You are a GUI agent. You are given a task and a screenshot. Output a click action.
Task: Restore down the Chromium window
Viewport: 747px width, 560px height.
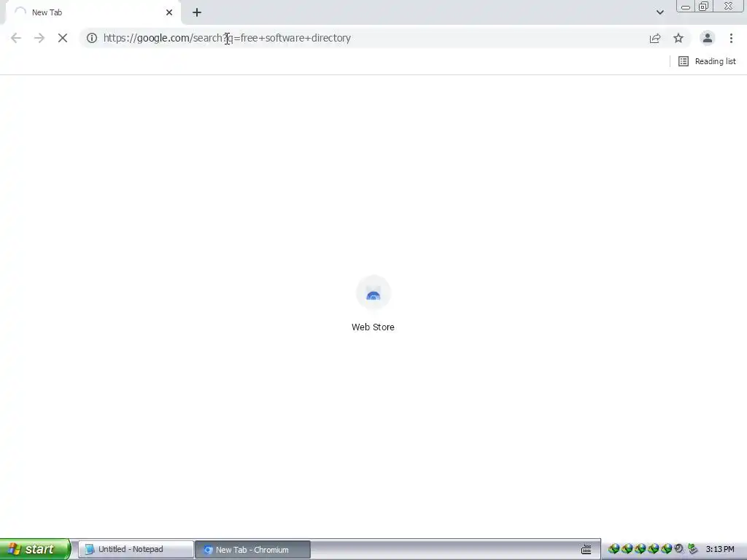[x=703, y=6]
